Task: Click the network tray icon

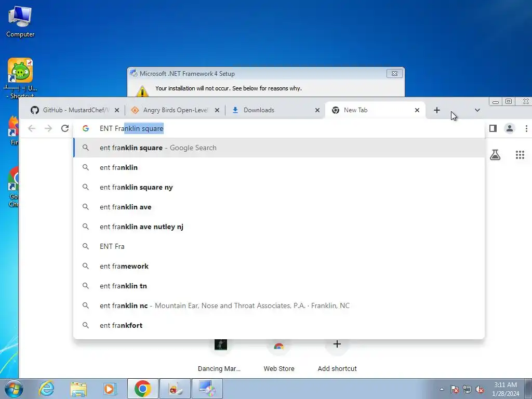Action: pyautogui.click(x=467, y=389)
